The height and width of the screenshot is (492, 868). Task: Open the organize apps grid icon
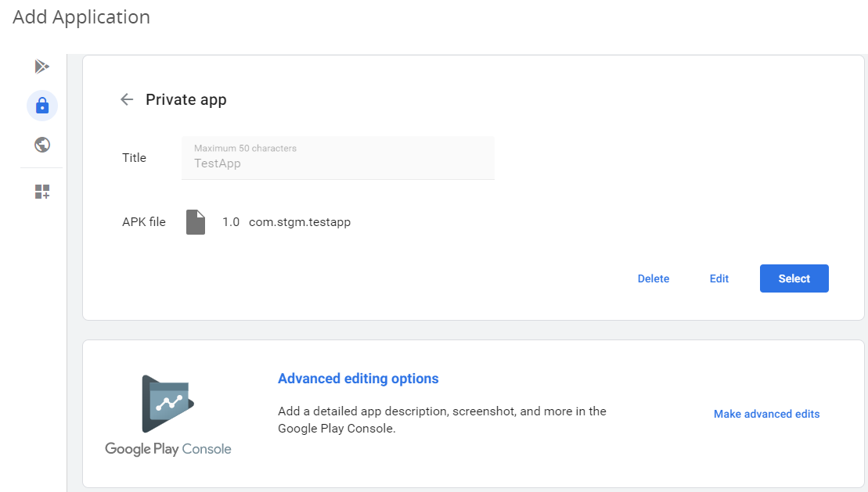(41, 191)
